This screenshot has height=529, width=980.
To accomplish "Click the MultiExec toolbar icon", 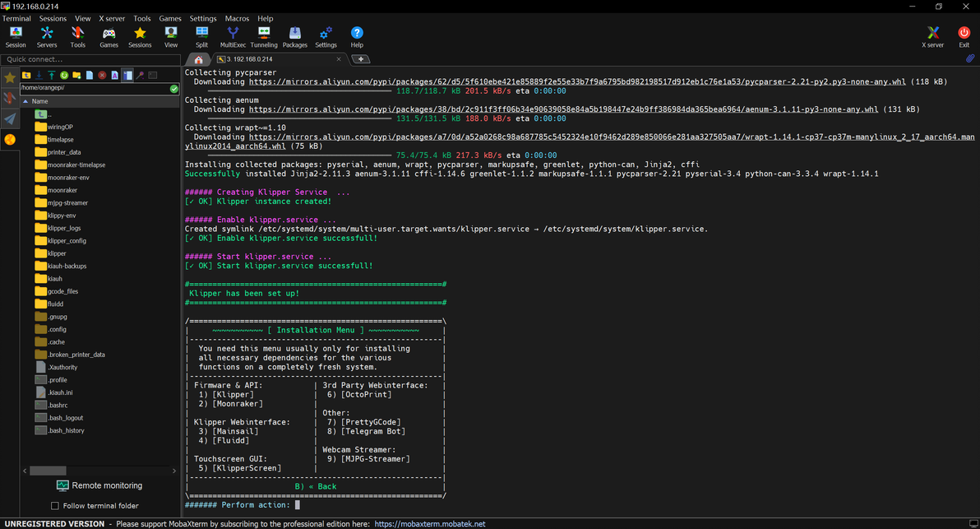I will (233, 36).
